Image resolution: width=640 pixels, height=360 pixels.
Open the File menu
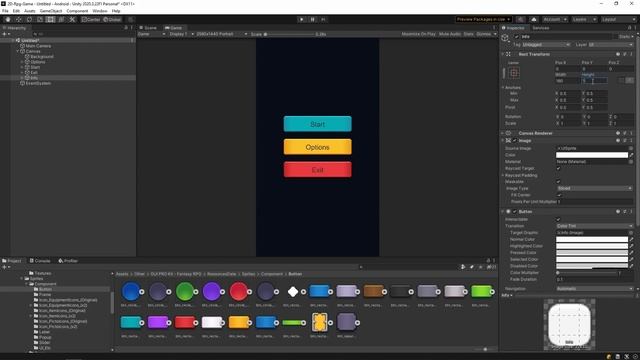tap(5, 11)
